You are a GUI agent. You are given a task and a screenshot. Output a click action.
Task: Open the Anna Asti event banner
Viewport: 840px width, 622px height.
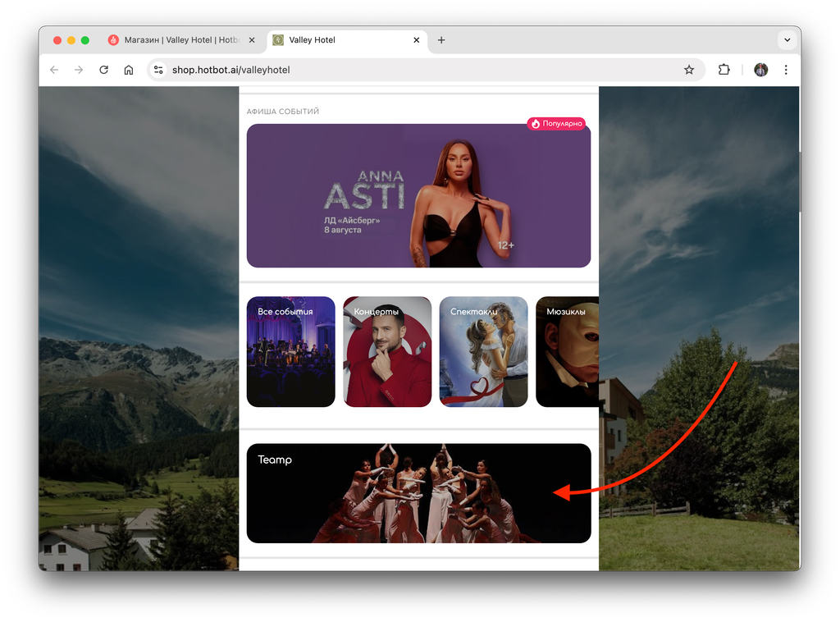click(x=418, y=195)
